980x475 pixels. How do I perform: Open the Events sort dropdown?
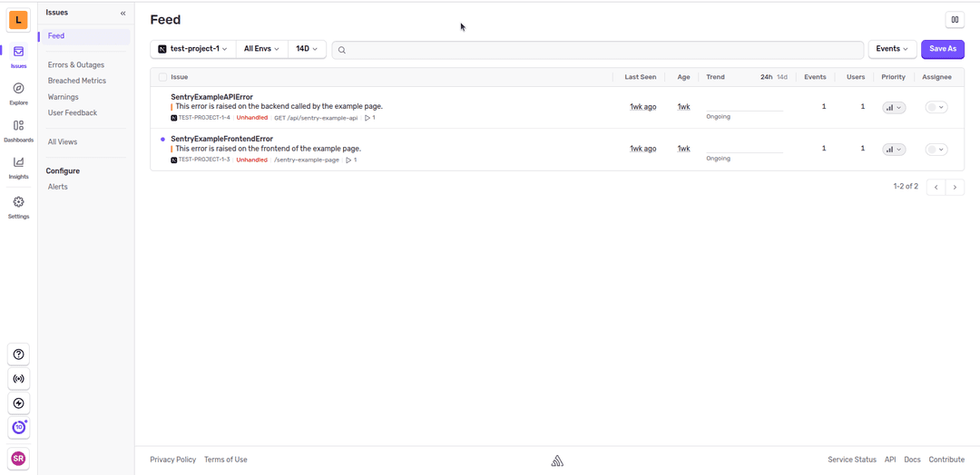pos(892,49)
